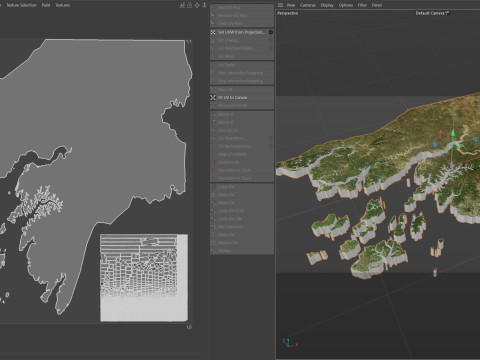Click the Show UV command
480x360 pixels.
(242, 235)
